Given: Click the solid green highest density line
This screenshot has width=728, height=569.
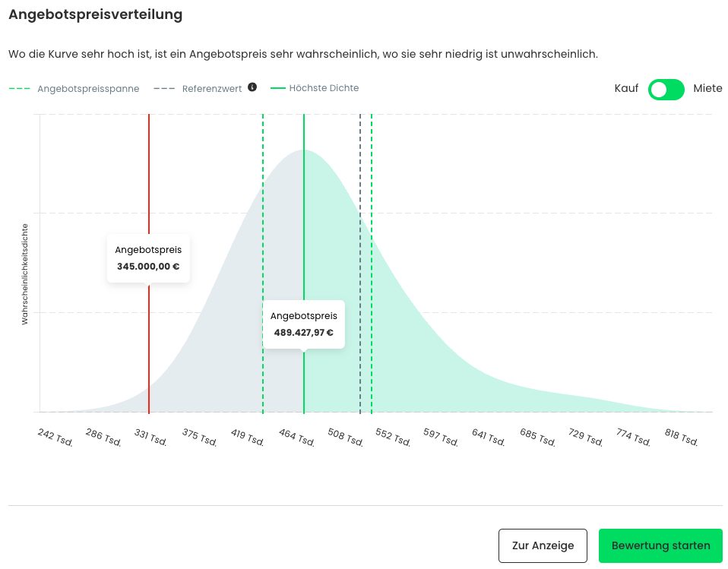Looking at the screenshot, I should coord(304,228).
